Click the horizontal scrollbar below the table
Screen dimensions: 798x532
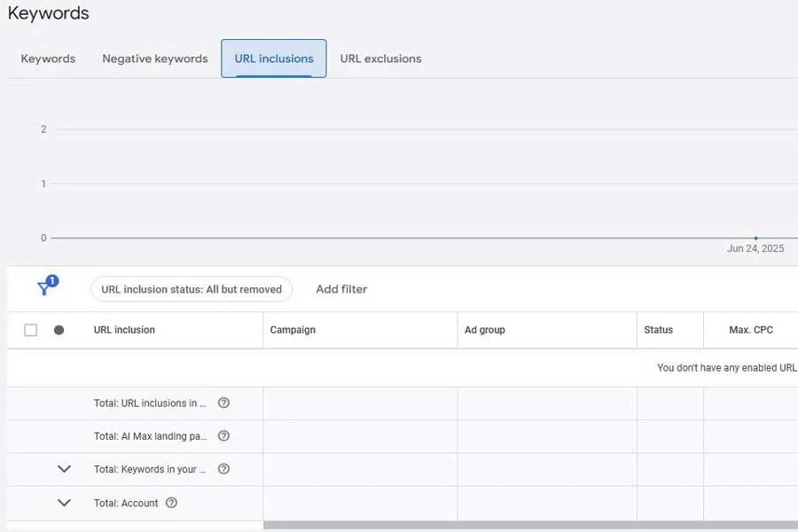click(x=530, y=525)
